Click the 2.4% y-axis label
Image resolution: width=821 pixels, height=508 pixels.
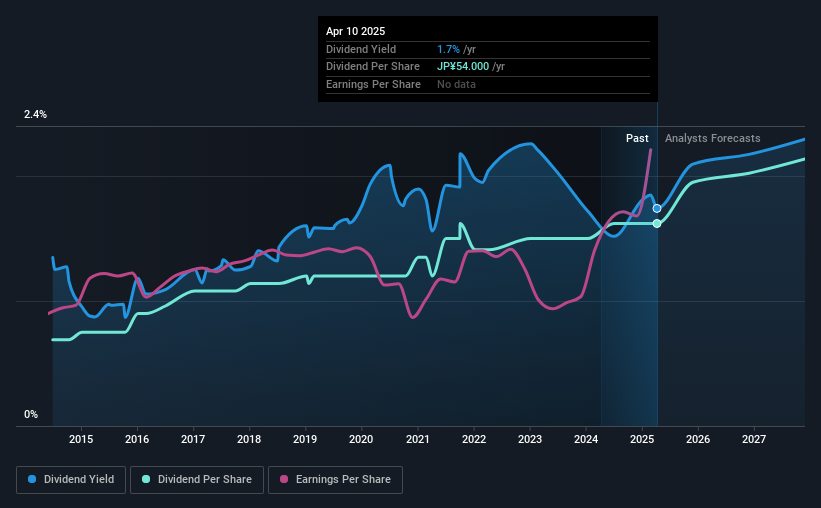coord(35,114)
